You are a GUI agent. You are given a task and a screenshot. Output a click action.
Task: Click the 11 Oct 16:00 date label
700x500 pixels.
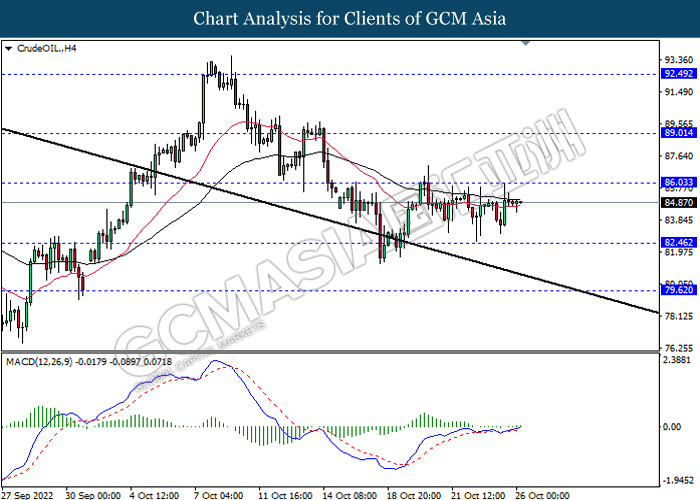[x=285, y=495]
